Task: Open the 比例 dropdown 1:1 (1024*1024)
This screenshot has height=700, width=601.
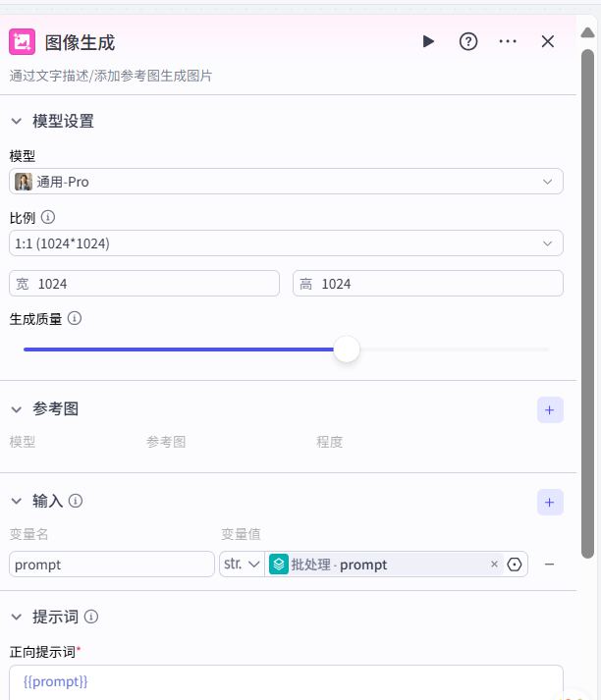Action: (286, 242)
